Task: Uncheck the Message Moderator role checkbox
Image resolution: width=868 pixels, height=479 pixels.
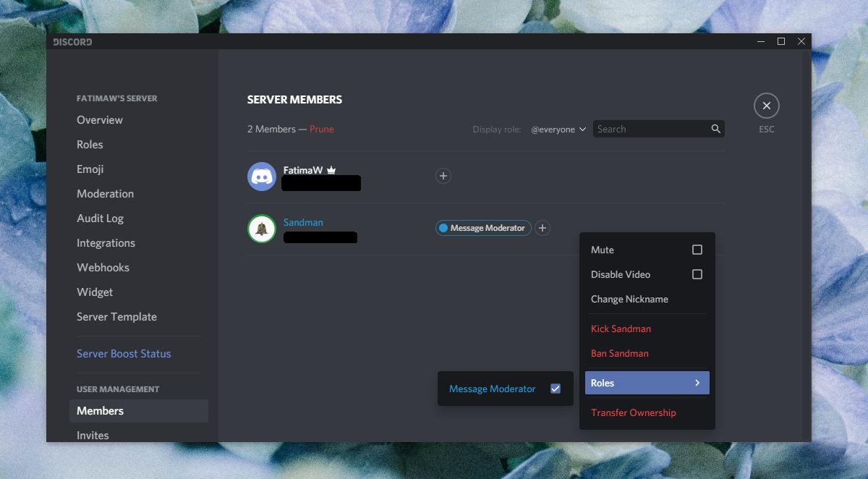Action: click(x=556, y=389)
